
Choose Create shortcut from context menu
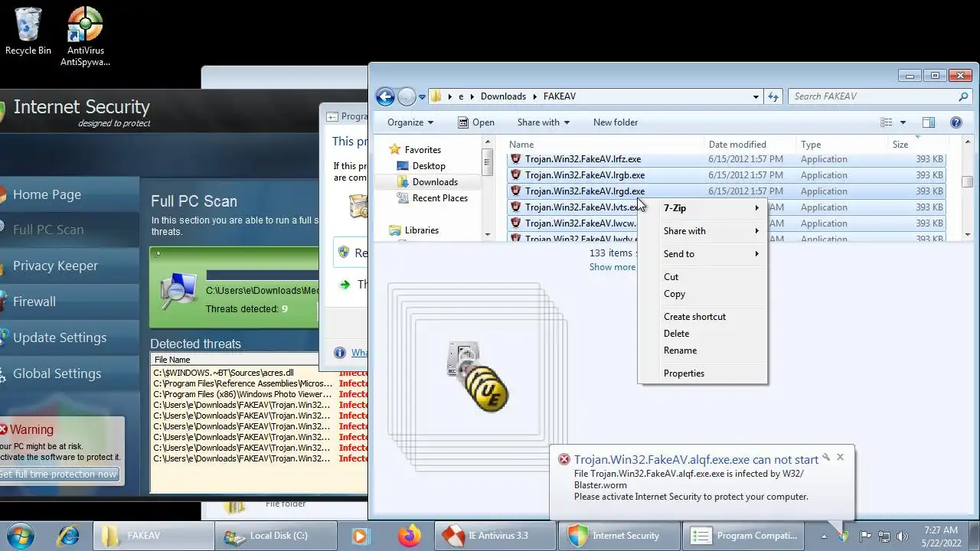click(702, 317)
